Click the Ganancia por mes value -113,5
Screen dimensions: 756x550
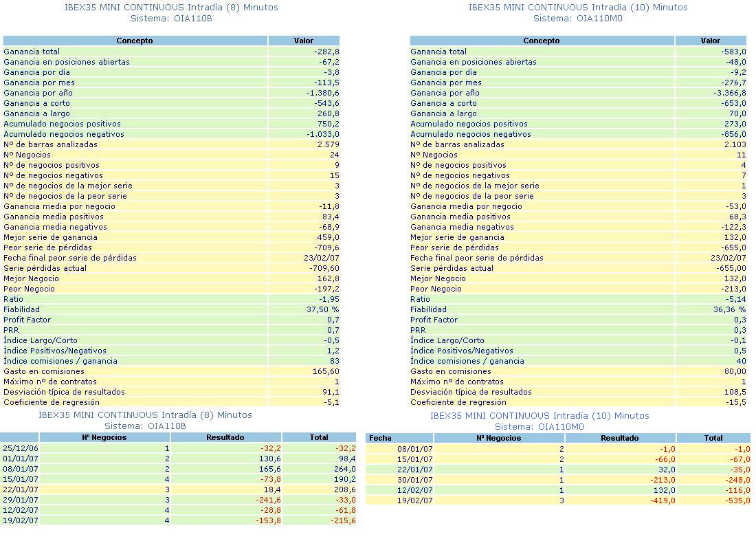tap(326, 82)
